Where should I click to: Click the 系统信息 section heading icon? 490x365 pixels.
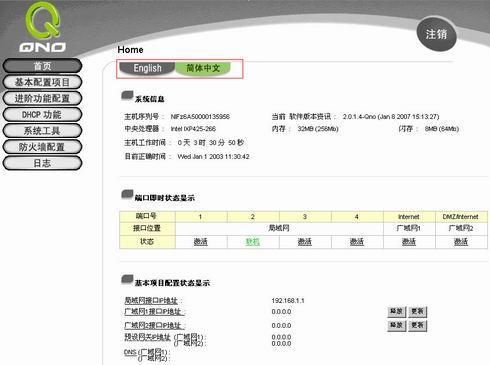pyautogui.click(x=127, y=96)
